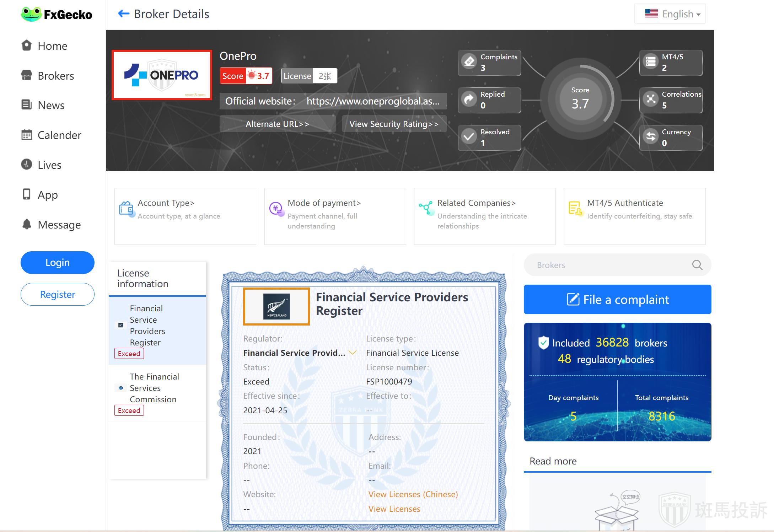Click the Replied arrow icon

click(469, 100)
